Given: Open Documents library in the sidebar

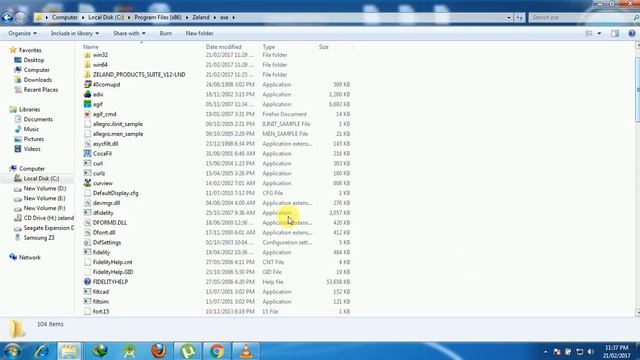Looking at the screenshot, I should 38,119.
